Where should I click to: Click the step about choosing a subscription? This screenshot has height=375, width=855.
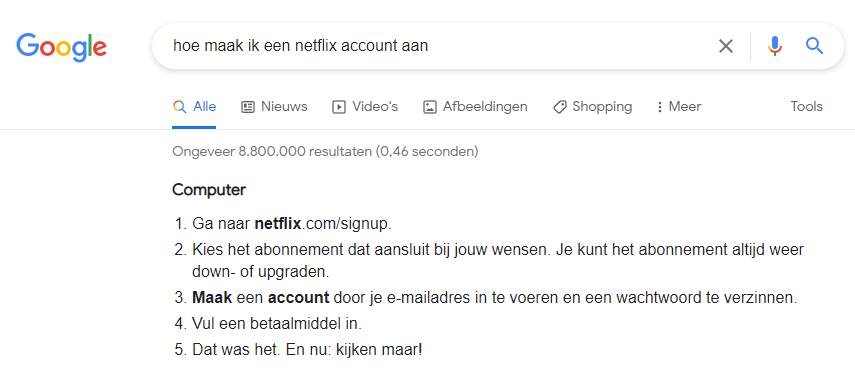click(x=498, y=260)
